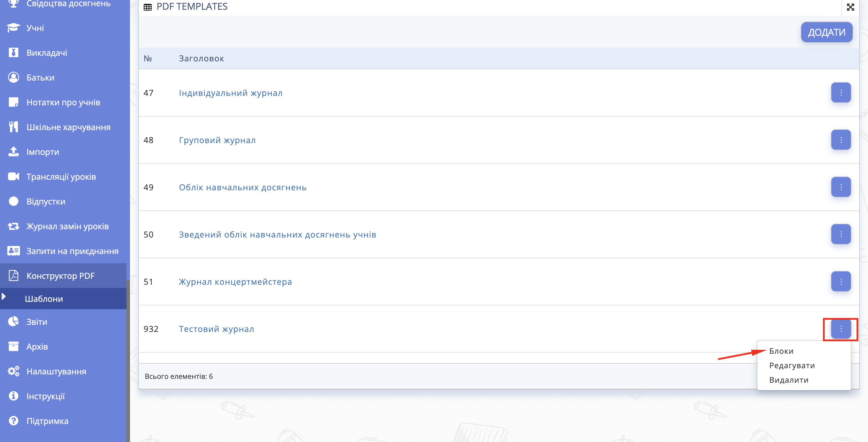The image size is (868, 442).
Task: Open three-dot menu for Груповий журнал
Action: click(x=841, y=140)
